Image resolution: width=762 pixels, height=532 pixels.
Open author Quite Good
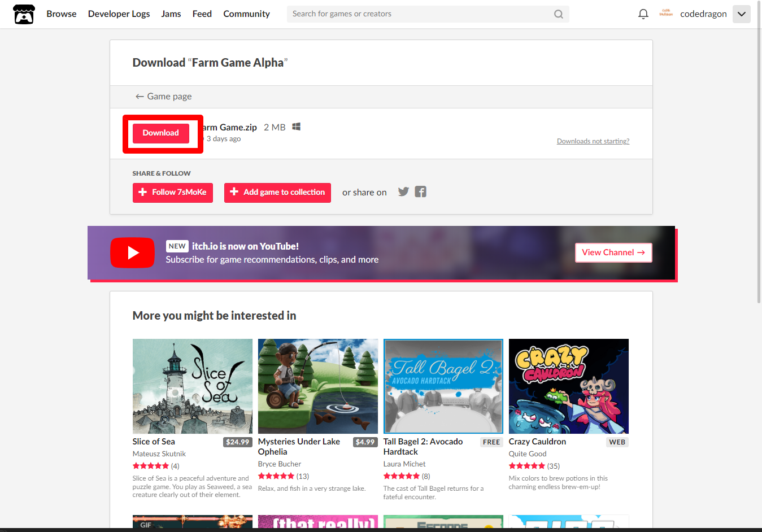tap(528, 454)
